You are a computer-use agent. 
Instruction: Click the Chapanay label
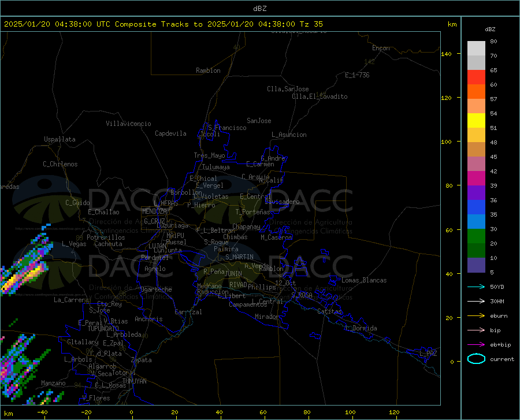pos(246,226)
